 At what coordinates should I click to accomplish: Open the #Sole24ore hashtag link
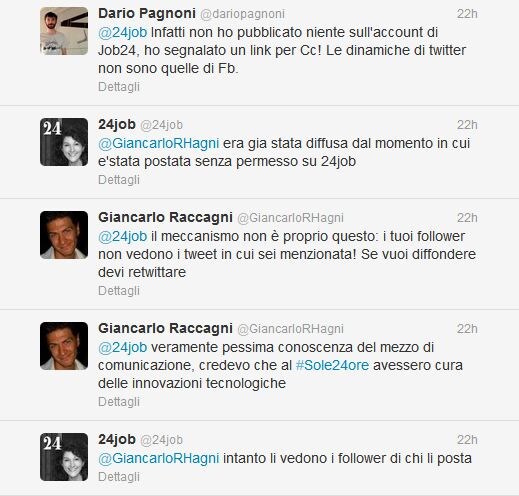pos(332,365)
